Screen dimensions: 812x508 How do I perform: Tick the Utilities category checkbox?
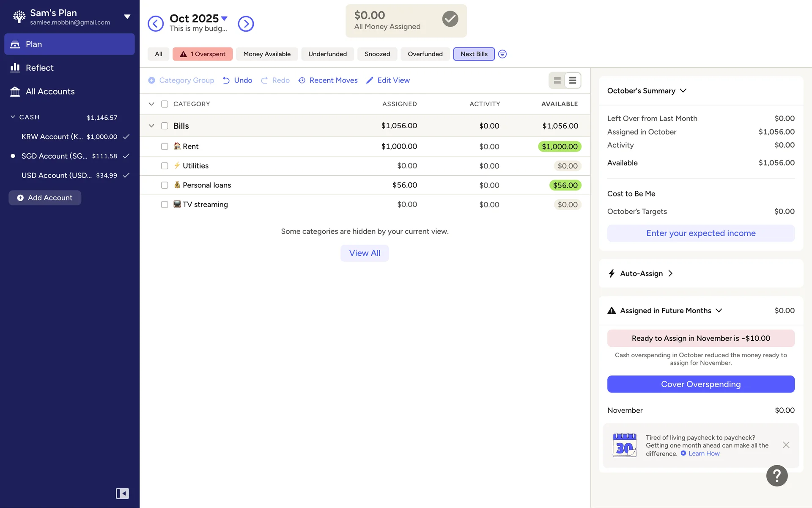[x=165, y=166]
